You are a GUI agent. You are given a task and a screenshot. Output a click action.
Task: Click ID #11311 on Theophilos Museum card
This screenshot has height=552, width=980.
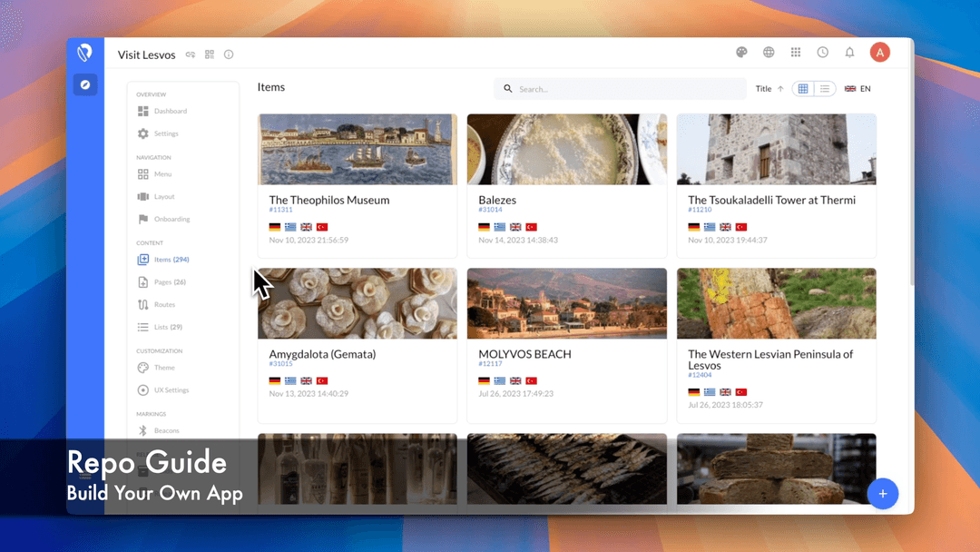pyautogui.click(x=280, y=210)
